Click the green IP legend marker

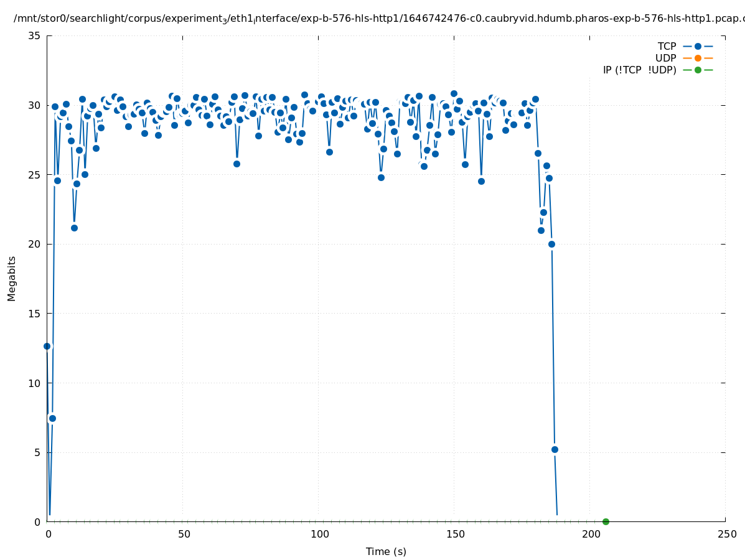[698, 70]
